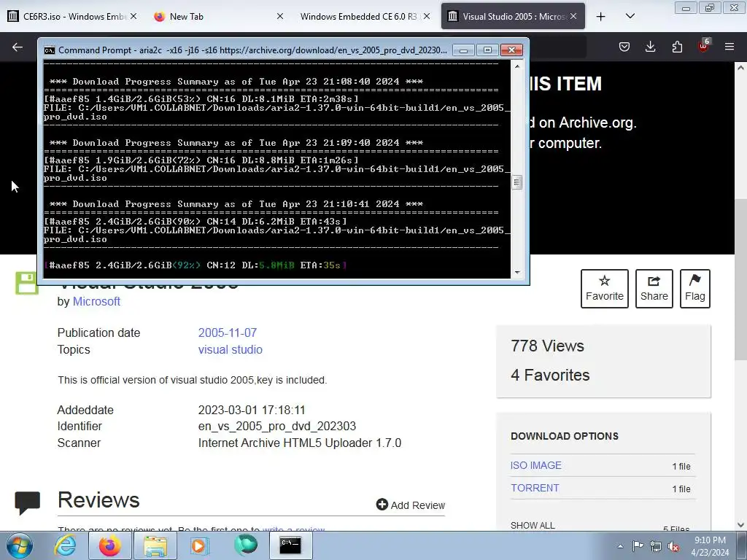Close the Windows Embedded CE 6.0 R3 tab
The image size is (747, 560).
(427, 17)
